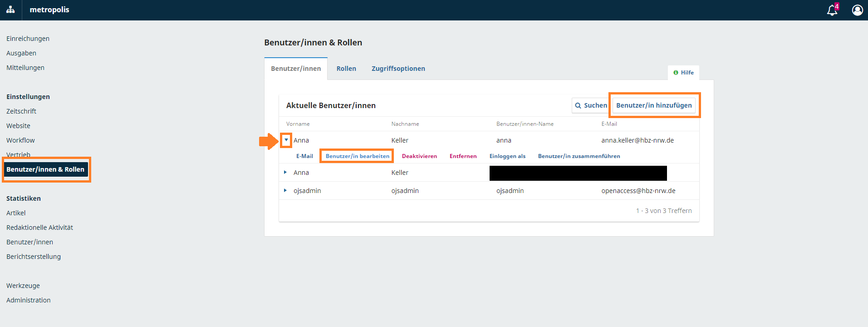
Task: Open the notifications bell icon
Action: tap(832, 10)
